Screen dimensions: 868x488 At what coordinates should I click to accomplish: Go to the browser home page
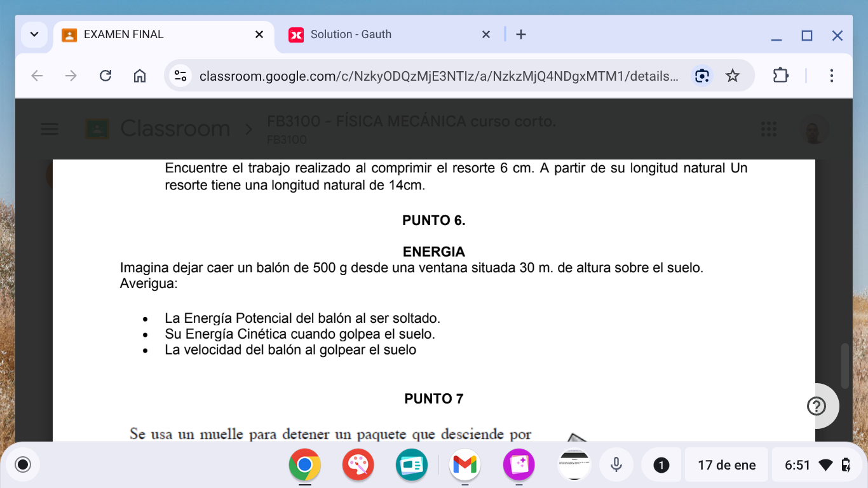(140, 76)
